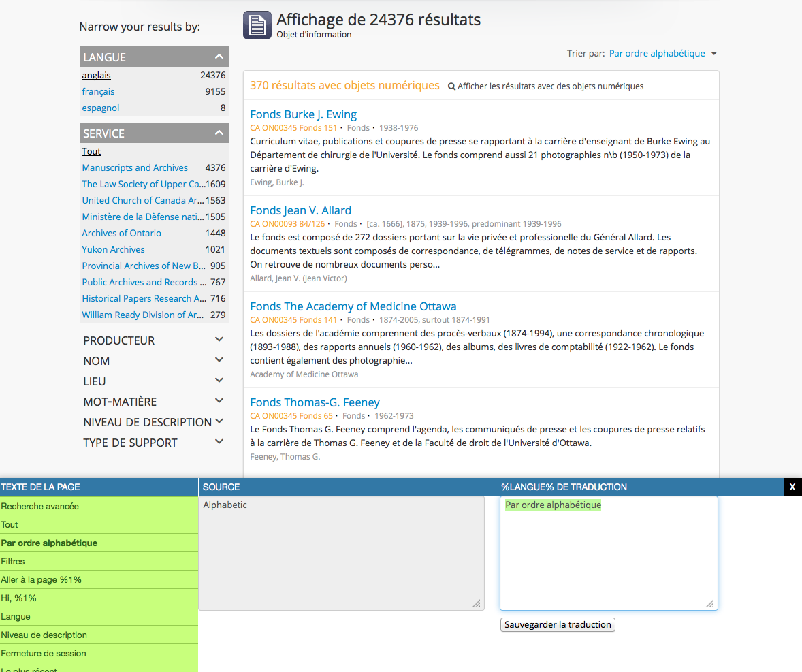Click the magnifier icon for digital objects
This screenshot has height=672, width=802.
[451, 86]
